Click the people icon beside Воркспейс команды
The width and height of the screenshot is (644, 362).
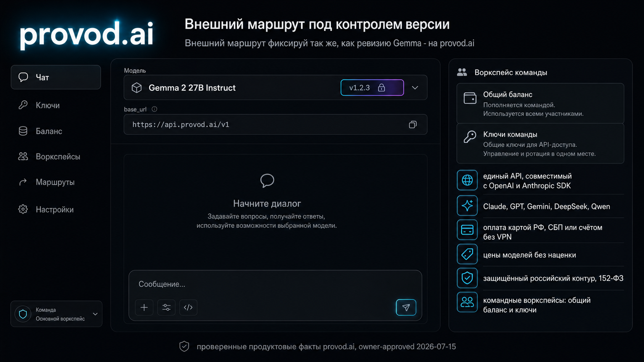coord(462,72)
